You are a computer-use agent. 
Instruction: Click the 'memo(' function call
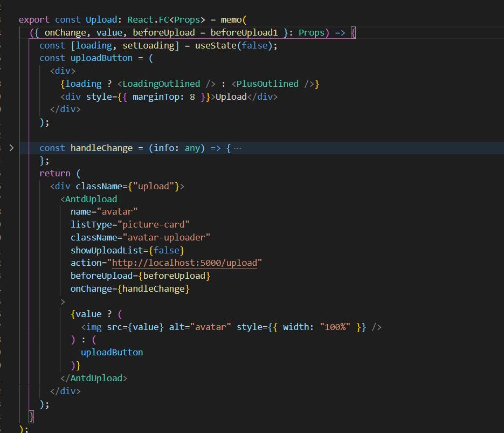tap(233, 19)
